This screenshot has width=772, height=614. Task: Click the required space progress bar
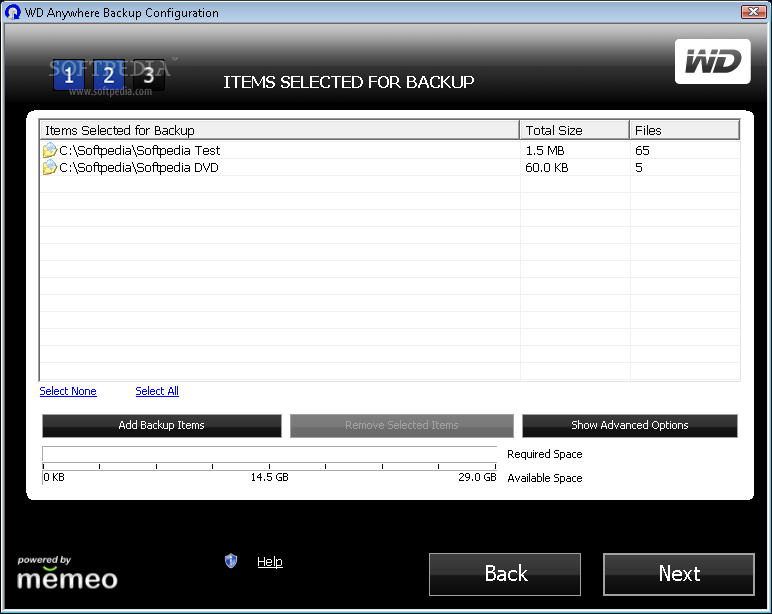coord(269,454)
